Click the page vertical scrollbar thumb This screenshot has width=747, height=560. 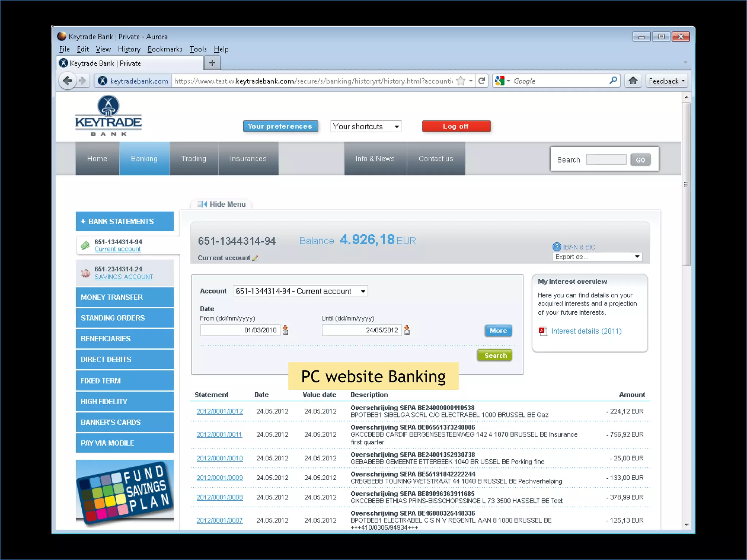(x=686, y=184)
